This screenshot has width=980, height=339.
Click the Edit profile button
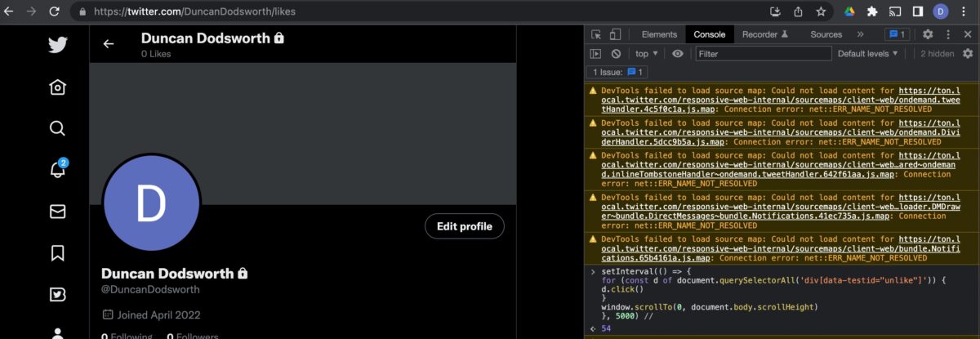coord(465,226)
